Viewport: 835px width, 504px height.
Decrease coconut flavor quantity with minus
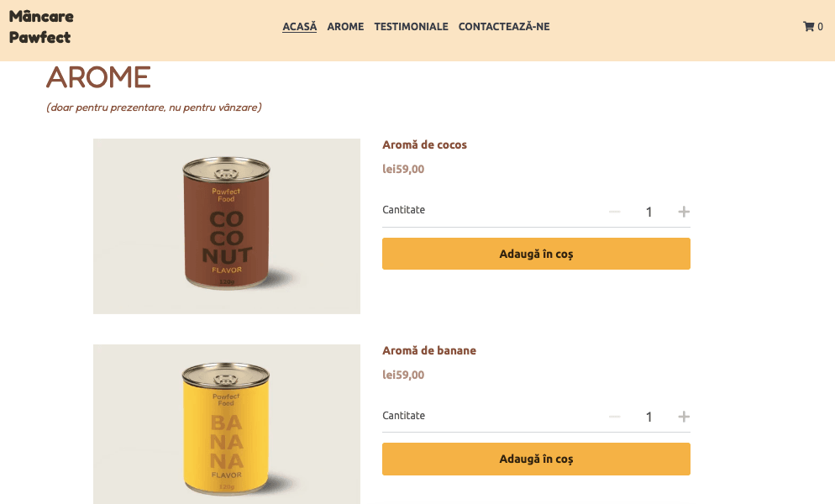click(615, 212)
